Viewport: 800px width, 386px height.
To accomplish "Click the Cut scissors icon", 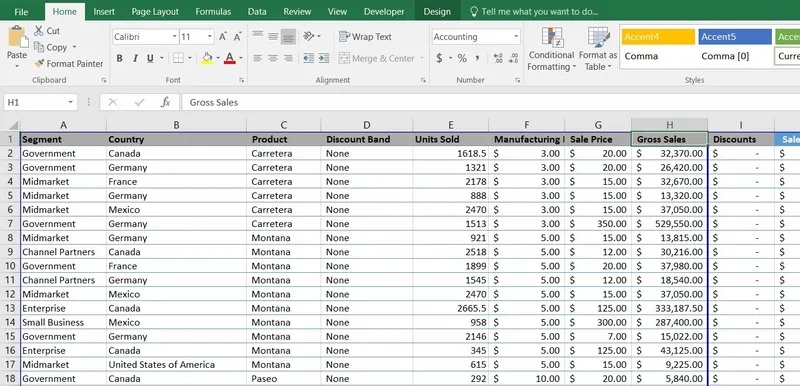I will pyautogui.click(x=39, y=31).
